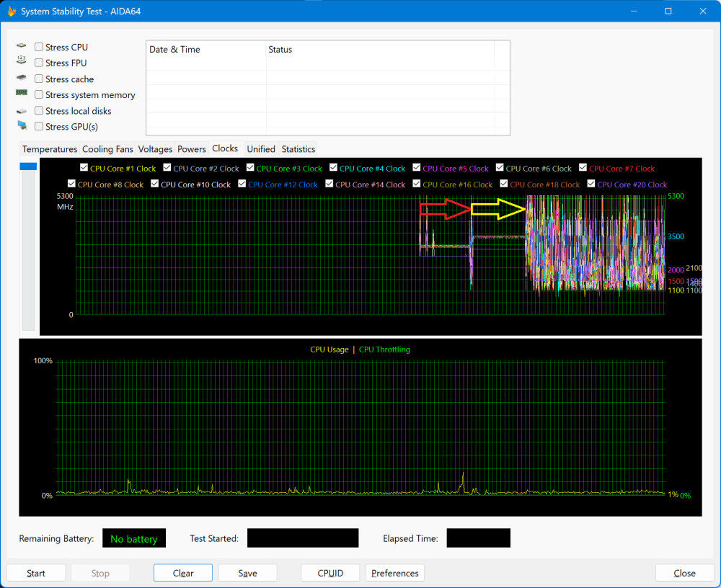Hide CPU Core #16 Clock line
The image size is (721, 588).
coord(417,184)
